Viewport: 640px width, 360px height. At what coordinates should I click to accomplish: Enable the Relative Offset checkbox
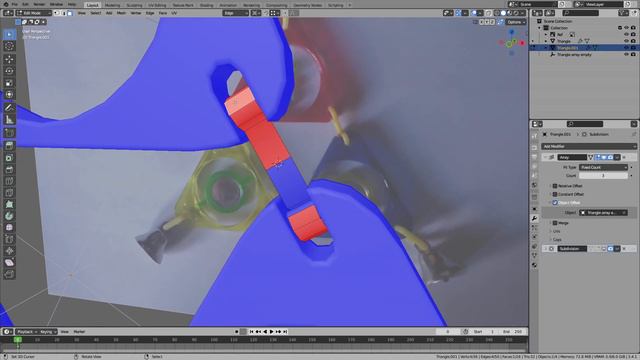555,186
